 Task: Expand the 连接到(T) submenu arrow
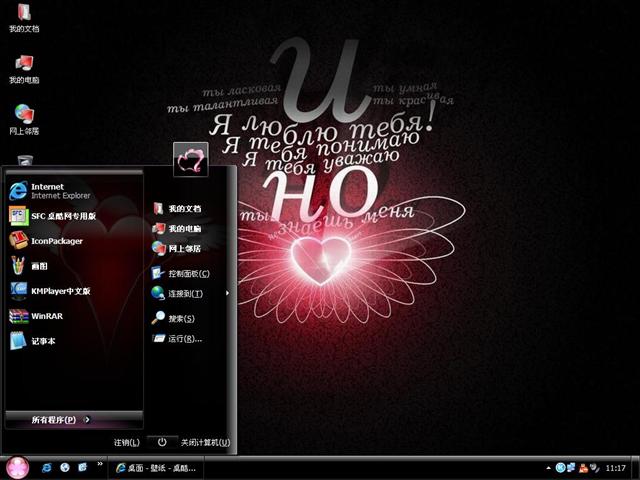click(227, 293)
